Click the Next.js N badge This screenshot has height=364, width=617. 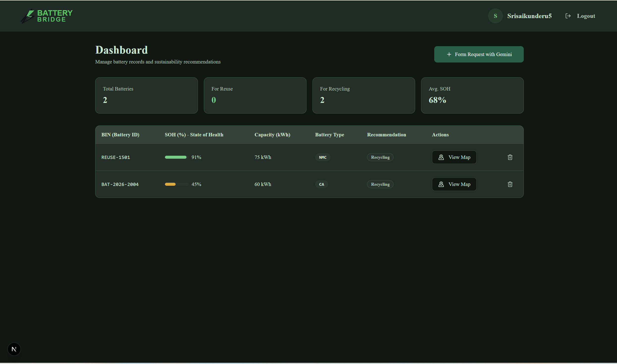14,349
